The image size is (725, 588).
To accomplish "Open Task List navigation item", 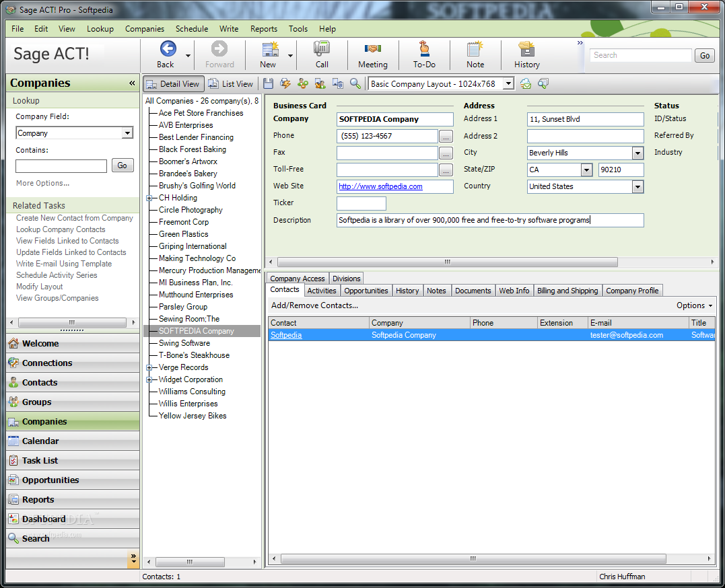I will (x=73, y=460).
